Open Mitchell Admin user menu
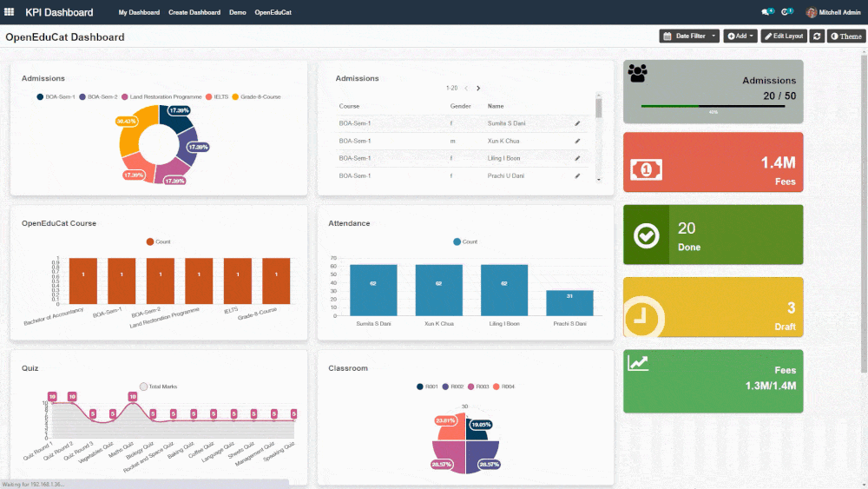The height and width of the screenshot is (489, 868). click(x=833, y=12)
